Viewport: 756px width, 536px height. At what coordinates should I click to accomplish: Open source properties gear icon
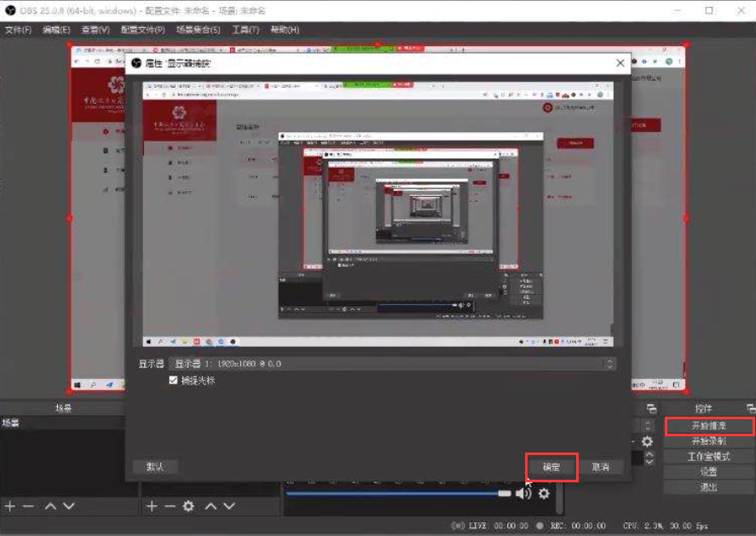pos(189,506)
